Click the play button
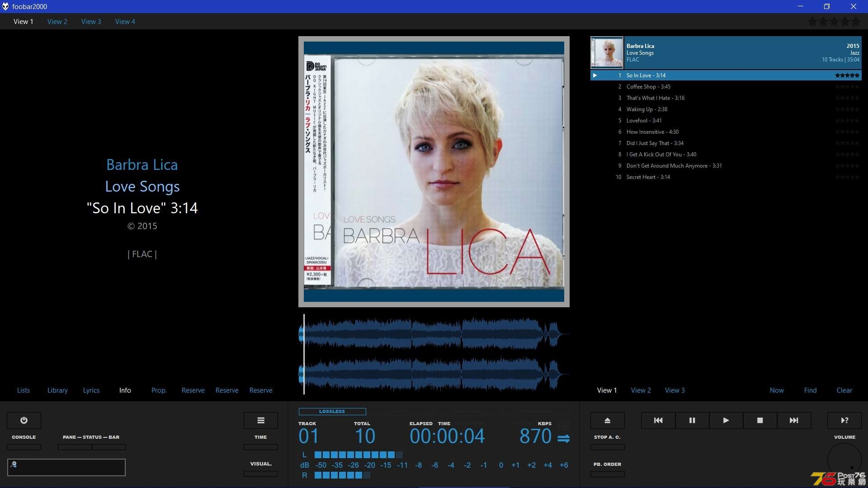 (726, 420)
